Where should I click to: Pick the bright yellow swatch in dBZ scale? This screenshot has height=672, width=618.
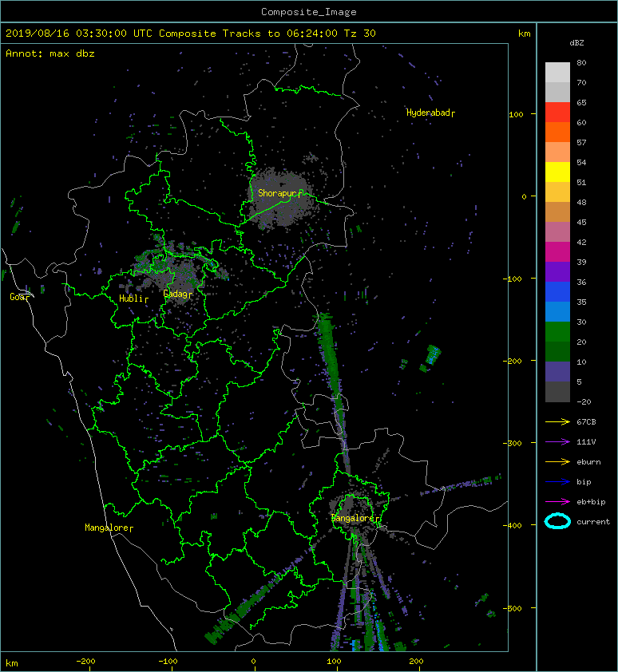click(x=557, y=172)
